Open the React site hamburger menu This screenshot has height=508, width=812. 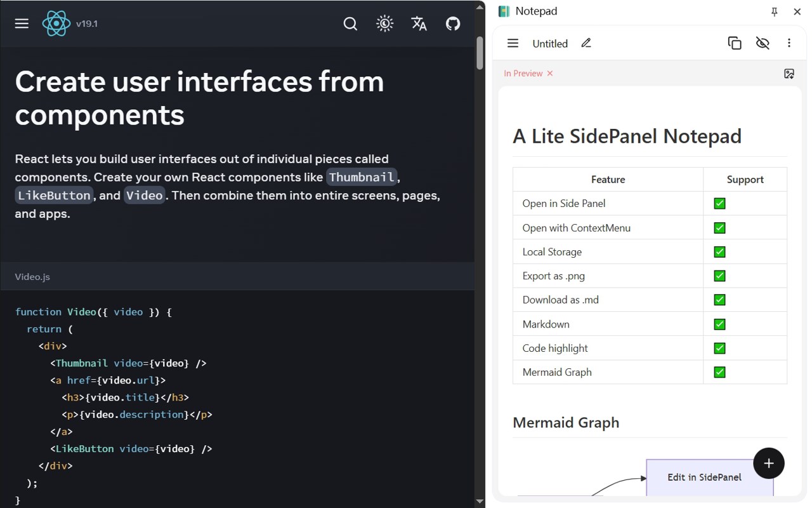[x=22, y=23]
